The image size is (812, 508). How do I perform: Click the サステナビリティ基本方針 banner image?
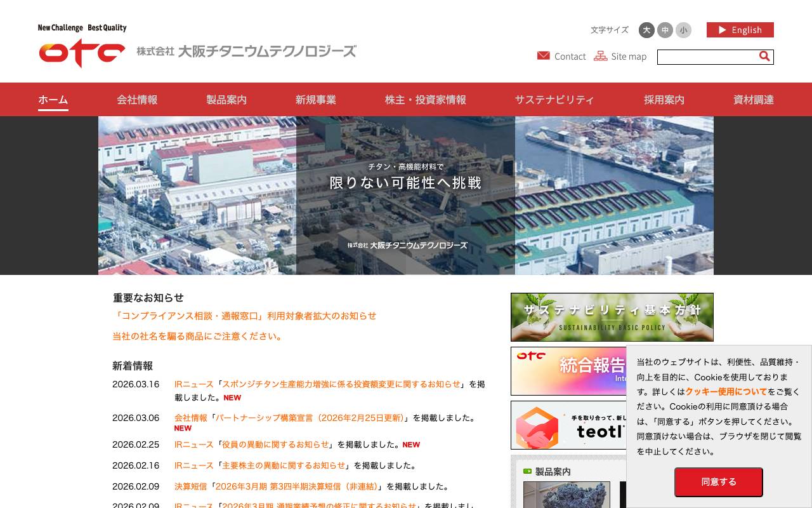612,317
